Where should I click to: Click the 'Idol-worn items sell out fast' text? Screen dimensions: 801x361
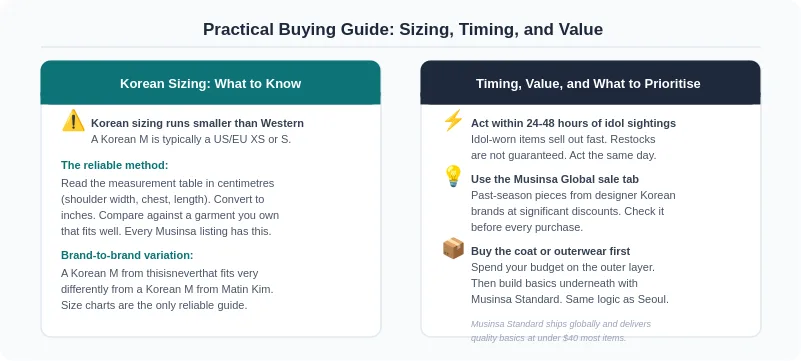(x=563, y=147)
